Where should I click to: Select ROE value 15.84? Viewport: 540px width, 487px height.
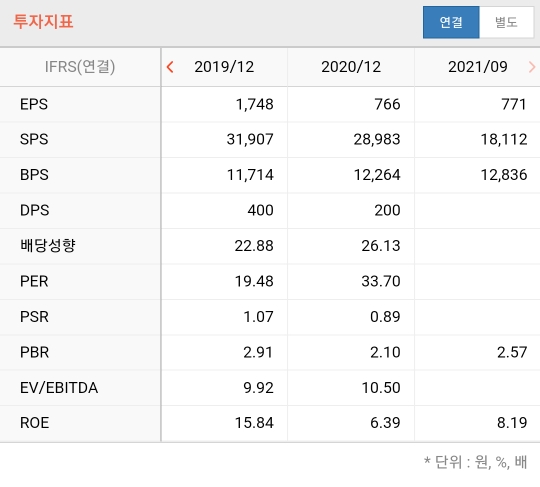[254, 423]
